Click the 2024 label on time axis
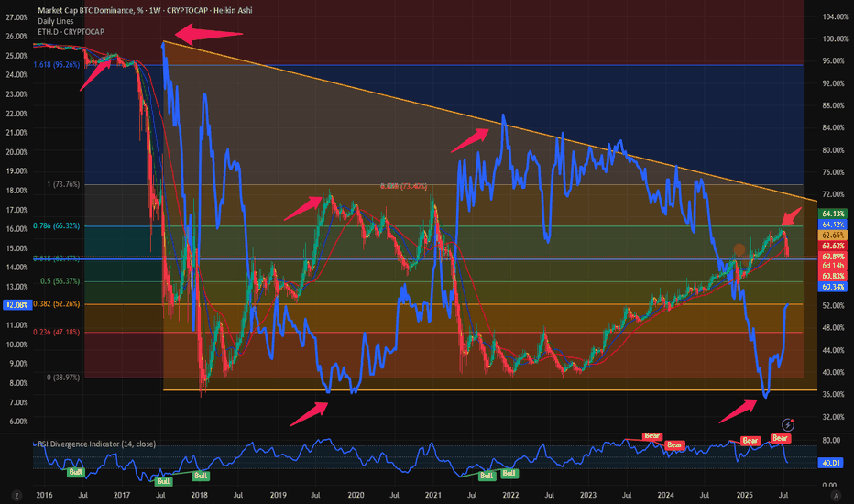This screenshot has height=504, width=854. (x=665, y=495)
